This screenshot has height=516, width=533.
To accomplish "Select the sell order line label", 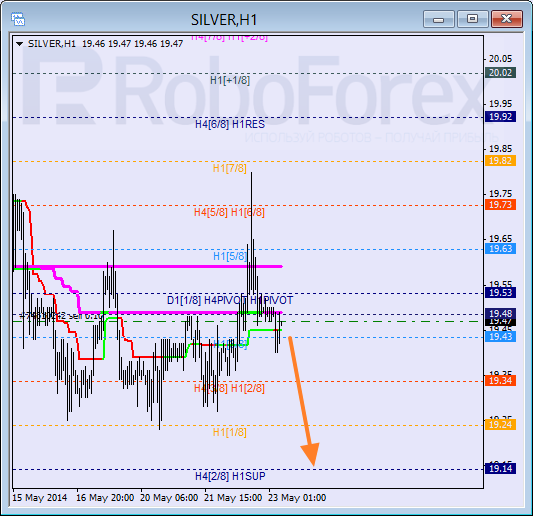I will point(61,316).
